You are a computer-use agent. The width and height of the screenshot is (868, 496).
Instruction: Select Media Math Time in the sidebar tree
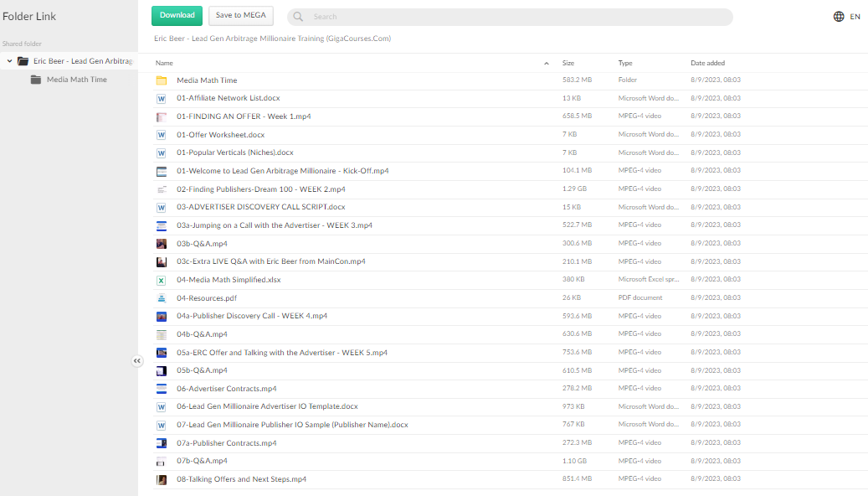(76, 80)
